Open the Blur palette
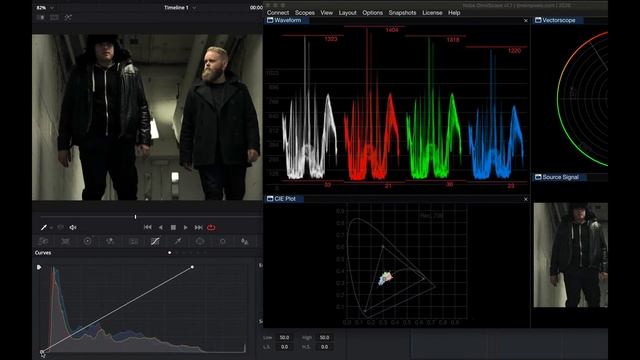This screenshot has height=360, width=640. pos(244,241)
